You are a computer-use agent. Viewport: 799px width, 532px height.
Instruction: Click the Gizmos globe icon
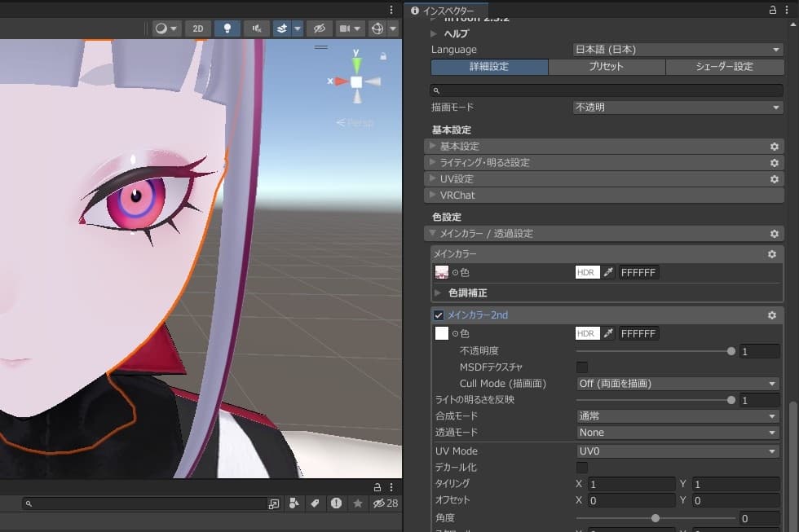tap(377, 29)
